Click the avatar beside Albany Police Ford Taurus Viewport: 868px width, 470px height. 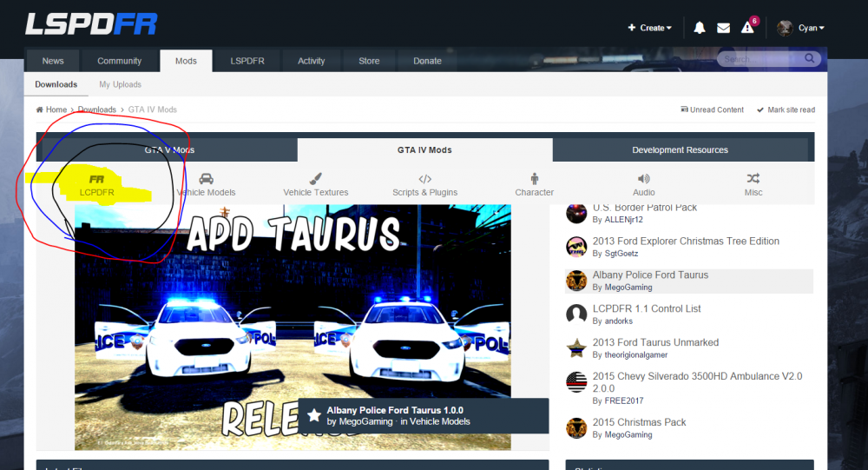click(576, 281)
